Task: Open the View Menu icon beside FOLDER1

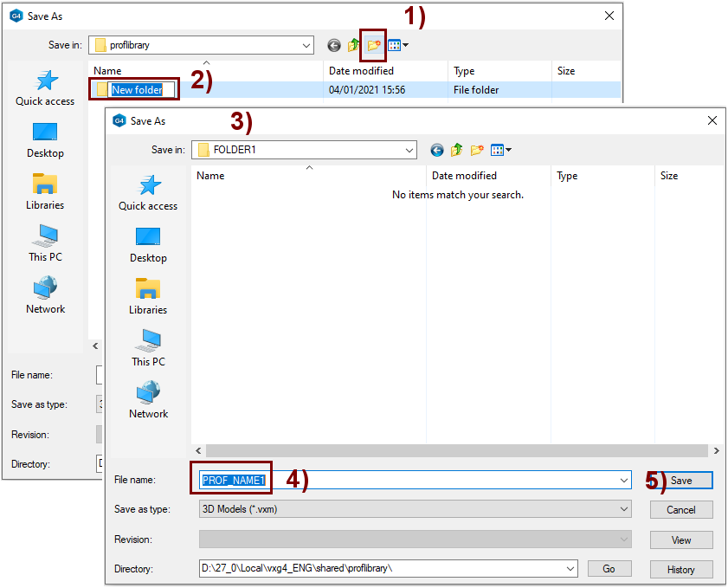Action: point(501,150)
